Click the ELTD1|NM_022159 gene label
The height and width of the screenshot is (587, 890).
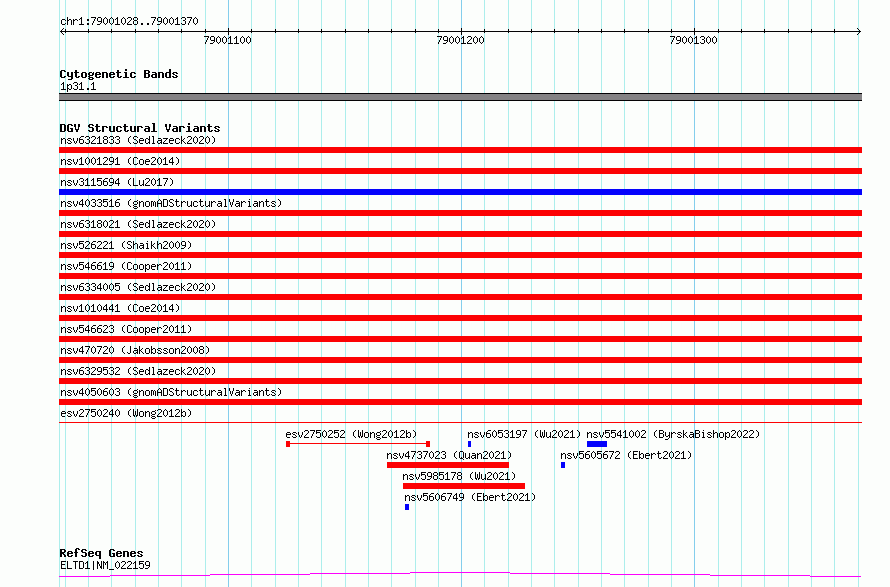[x=105, y=565]
